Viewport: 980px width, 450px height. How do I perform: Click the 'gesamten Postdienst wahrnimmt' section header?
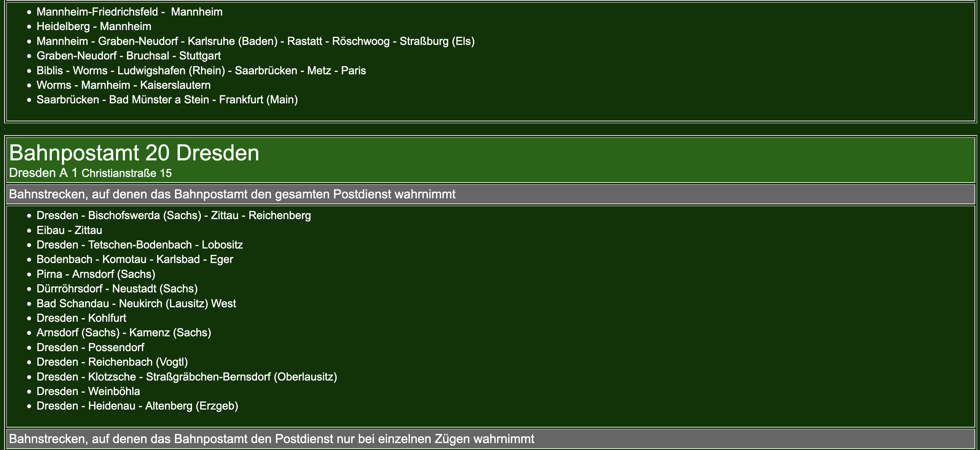[x=232, y=194]
